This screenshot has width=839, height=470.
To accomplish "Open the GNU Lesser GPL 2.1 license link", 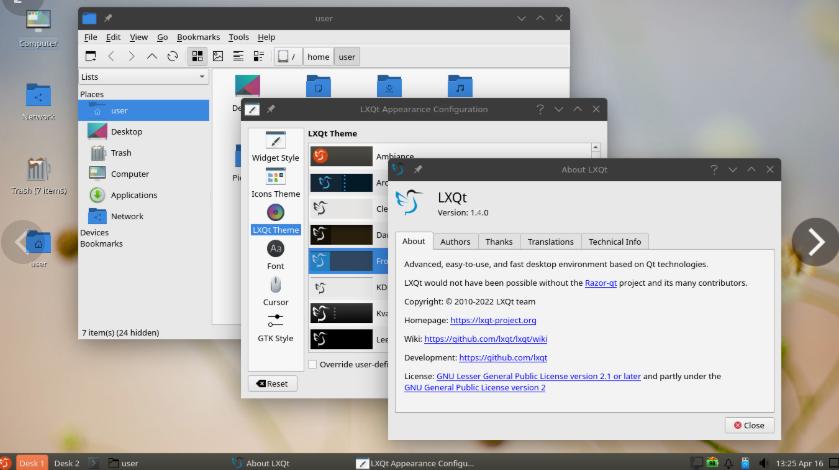I will click(x=538, y=376).
